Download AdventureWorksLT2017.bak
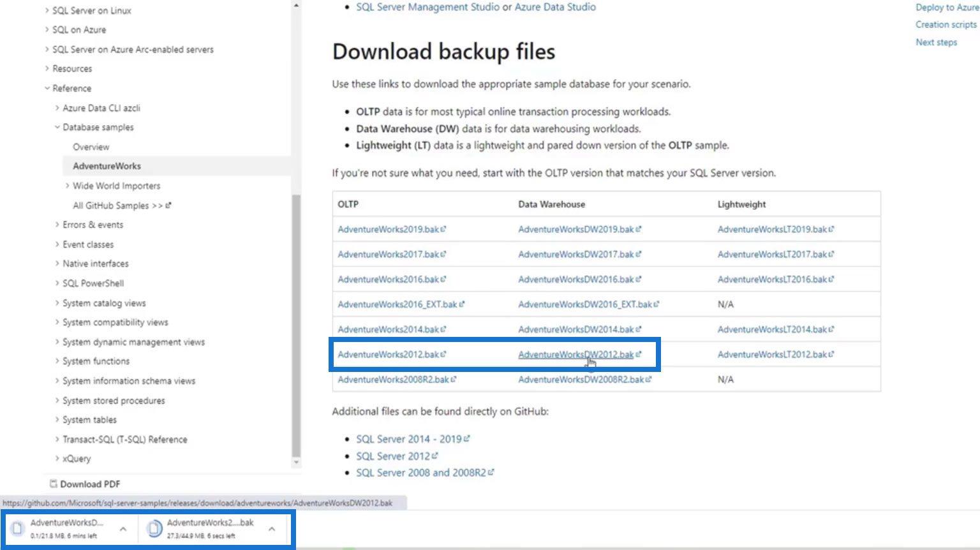The height and width of the screenshot is (550, 980). 775,254
